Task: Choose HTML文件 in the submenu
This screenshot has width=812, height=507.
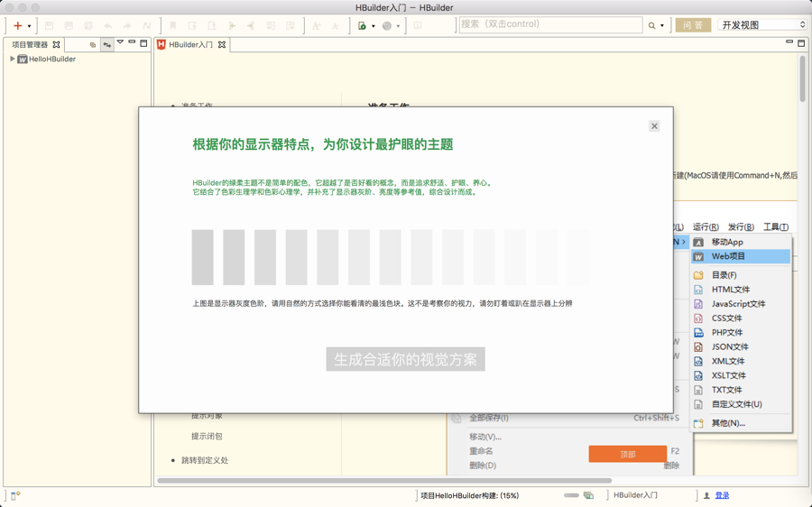Action: click(741, 290)
